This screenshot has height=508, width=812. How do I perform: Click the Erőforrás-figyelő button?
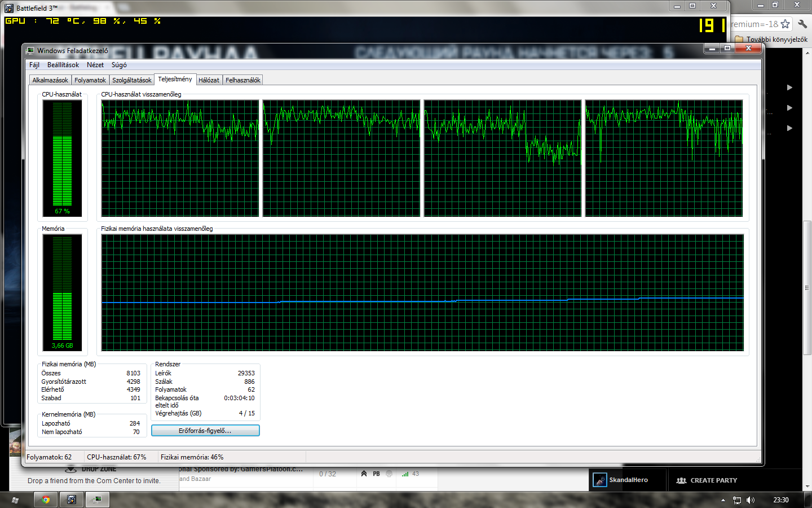[x=205, y=431]
